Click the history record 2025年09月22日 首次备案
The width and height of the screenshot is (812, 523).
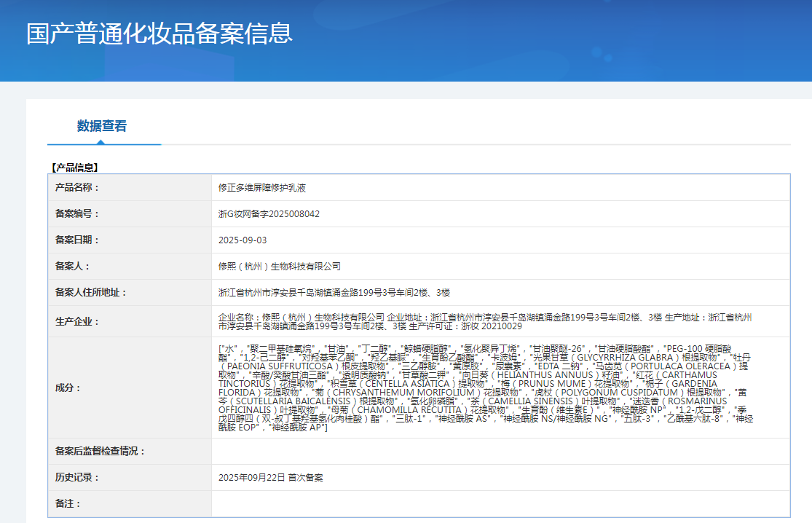[271, 478]
